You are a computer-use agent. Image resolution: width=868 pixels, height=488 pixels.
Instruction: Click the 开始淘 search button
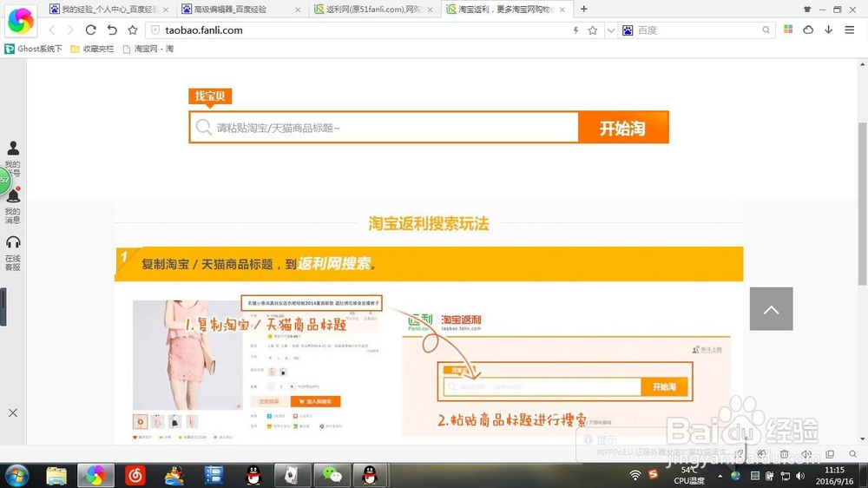pos(623,128)
